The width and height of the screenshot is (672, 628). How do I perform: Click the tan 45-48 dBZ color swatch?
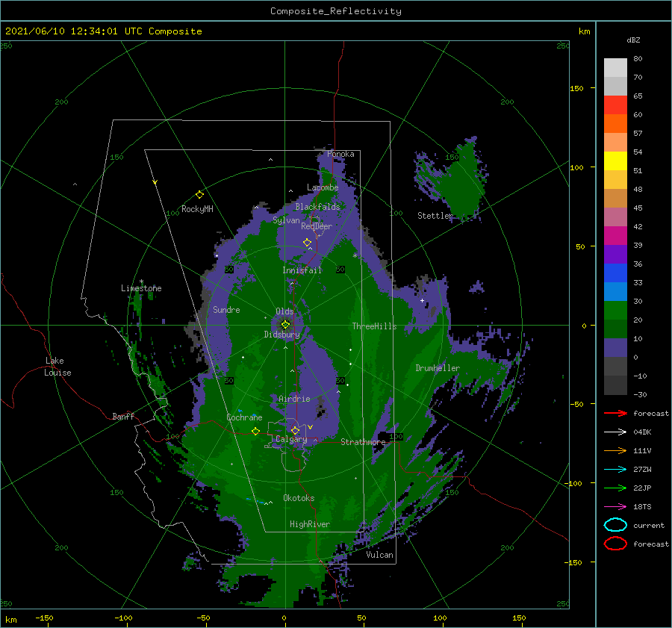coord(615,199)
